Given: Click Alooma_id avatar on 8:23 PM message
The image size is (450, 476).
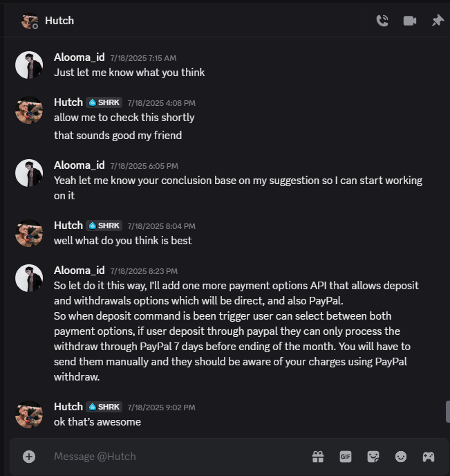Looking at the screenshot, I should click(29, 278).
